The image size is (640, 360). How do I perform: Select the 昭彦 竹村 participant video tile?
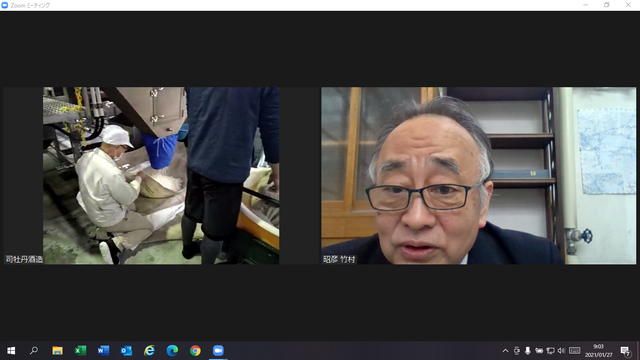(478, 176)
